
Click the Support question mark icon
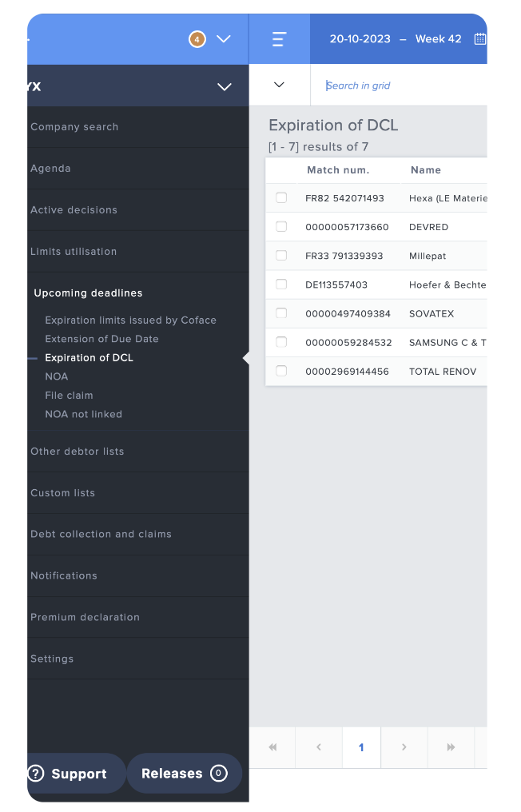pyautogui.click(x=35, y=774)
